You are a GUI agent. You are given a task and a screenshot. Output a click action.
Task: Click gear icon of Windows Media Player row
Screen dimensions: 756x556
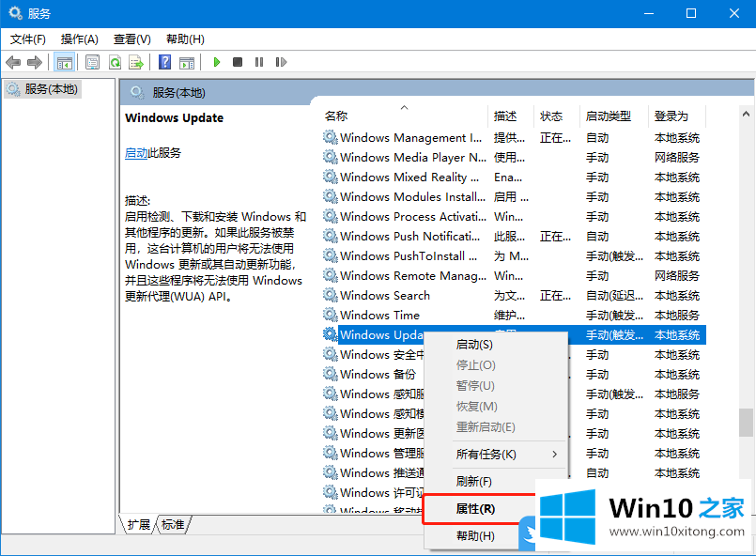click(x=331, y=158)
